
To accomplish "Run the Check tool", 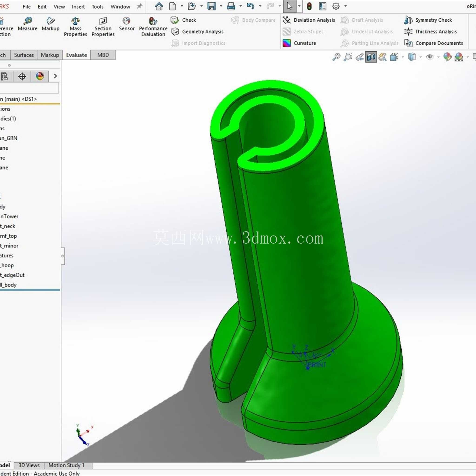I will [x=183, y=20].
